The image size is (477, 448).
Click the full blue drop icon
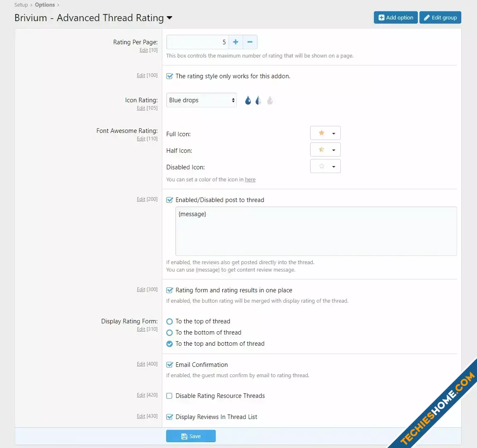click(x=248, y=100)
